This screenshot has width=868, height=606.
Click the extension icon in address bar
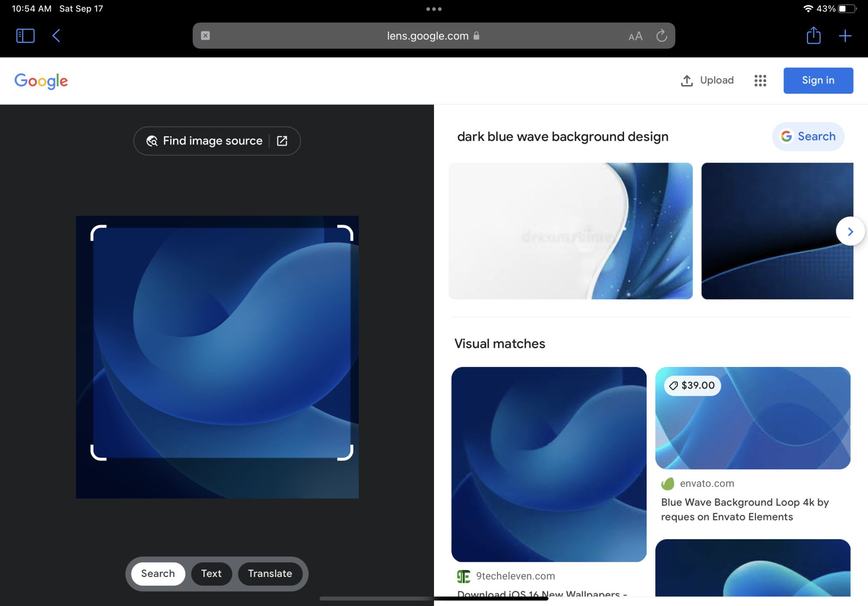[x=206, y=36]
